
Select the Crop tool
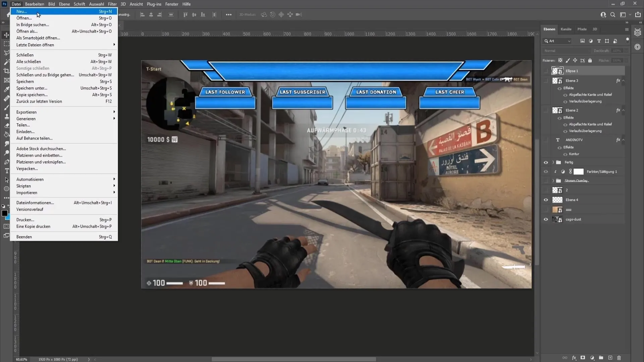coord(6,71)
